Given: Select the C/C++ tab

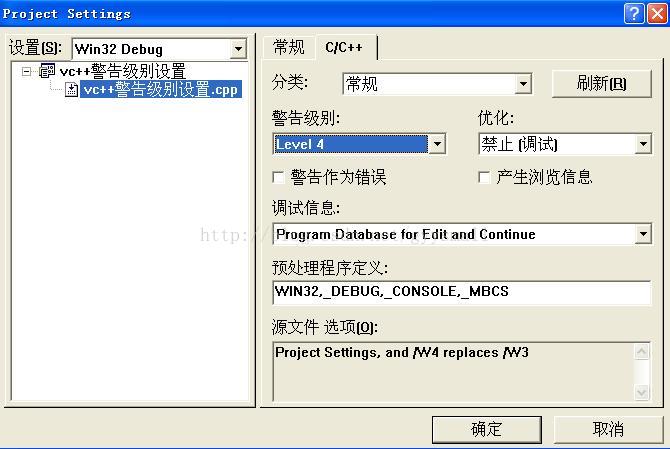Looking at the screenshot, I should click(x=344, y=47).
